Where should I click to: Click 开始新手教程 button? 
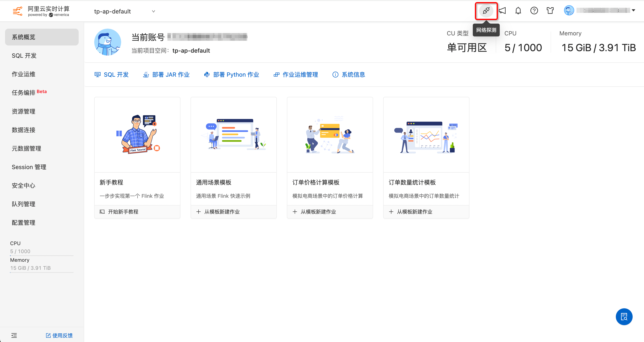click(123, 212)
